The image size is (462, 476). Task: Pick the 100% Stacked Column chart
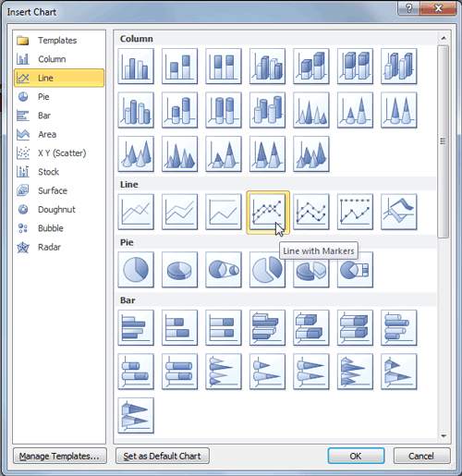point(224,66)
